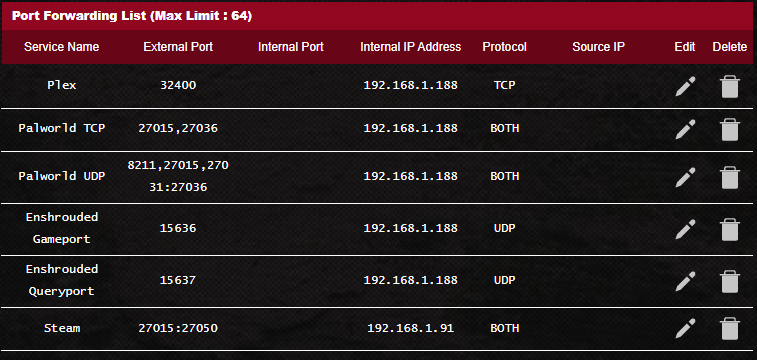This screenshot has width=757, height=360.
Task: Edit the Plex port forwarding rule
Action: (685, 87)
